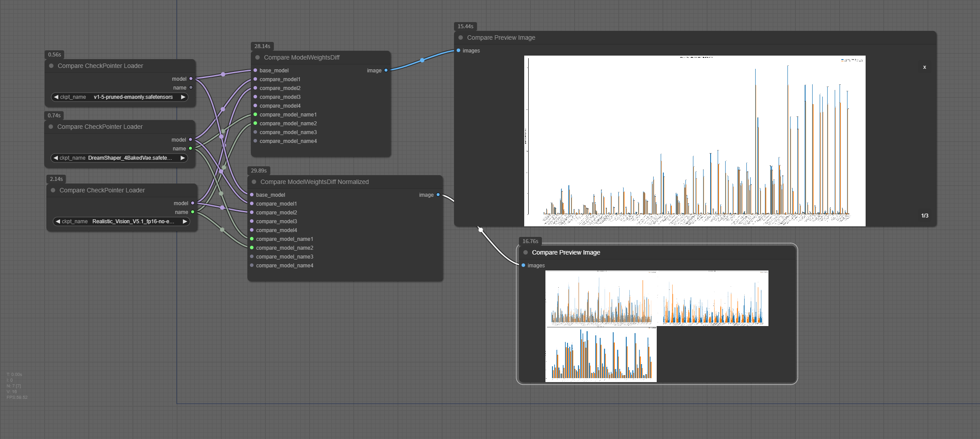Click compare_model3 input port on ModelWeightsDiff node
The image size is (980, 439).
[255, 97]
